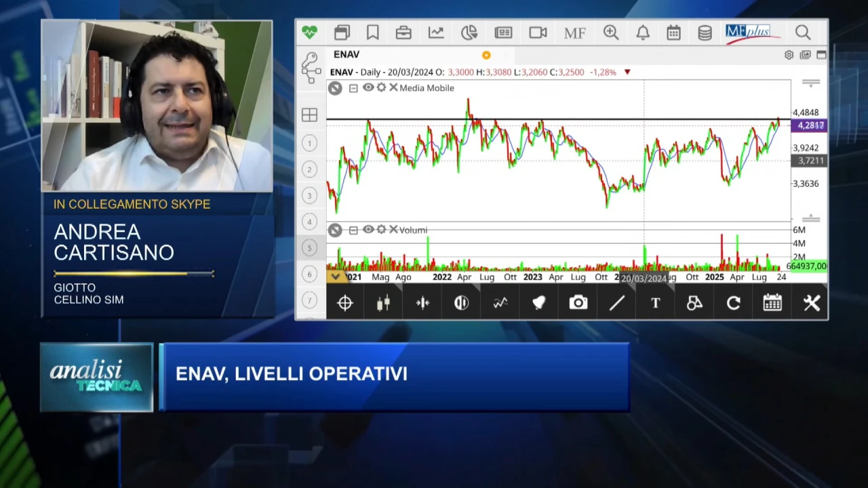Open the calendar in the bottom toolbar
868x488 pixels.
point(772,303)
